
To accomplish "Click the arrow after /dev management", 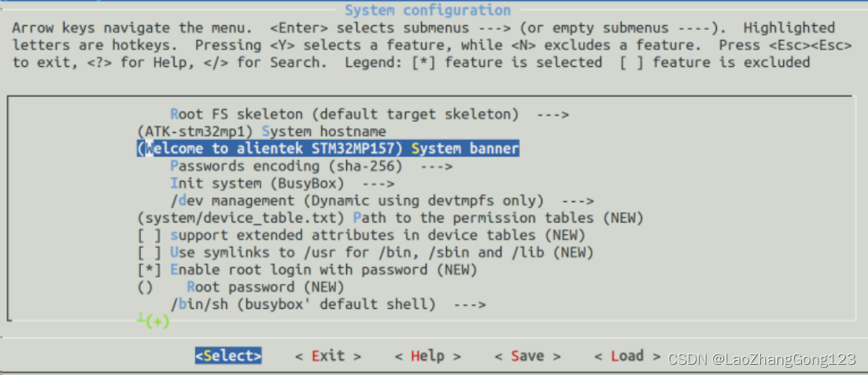I will [578, 200].
